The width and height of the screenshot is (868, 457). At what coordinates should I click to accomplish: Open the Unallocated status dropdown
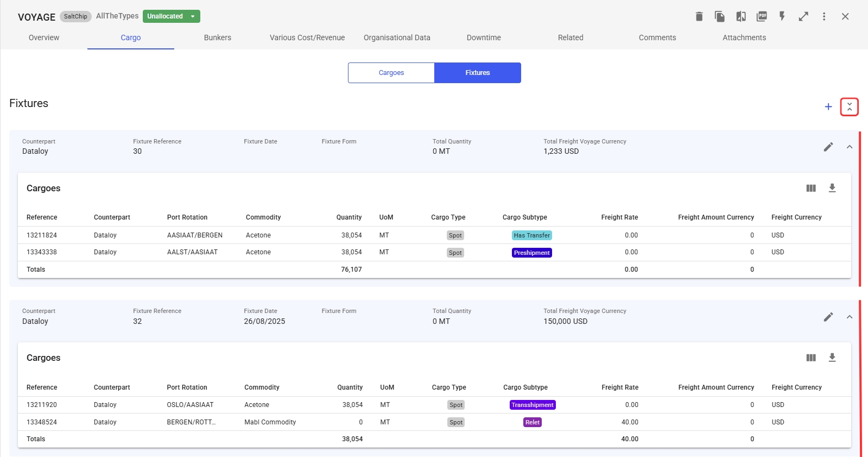tap(171, 16)
